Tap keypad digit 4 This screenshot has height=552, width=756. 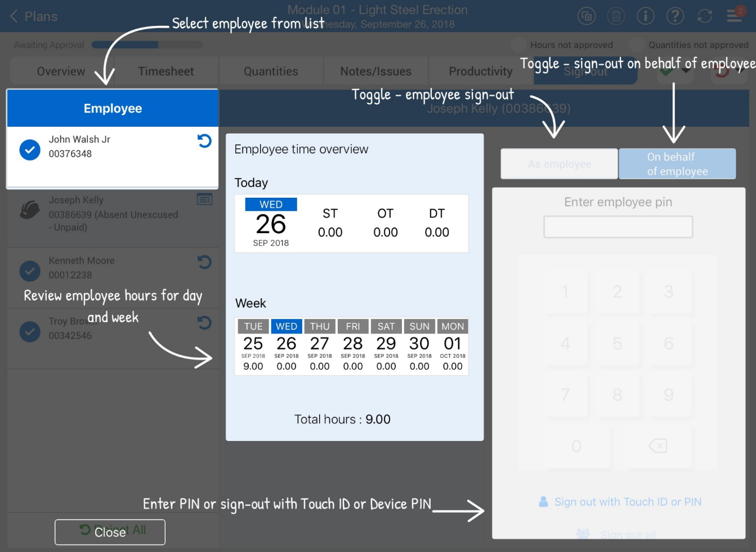565,343
